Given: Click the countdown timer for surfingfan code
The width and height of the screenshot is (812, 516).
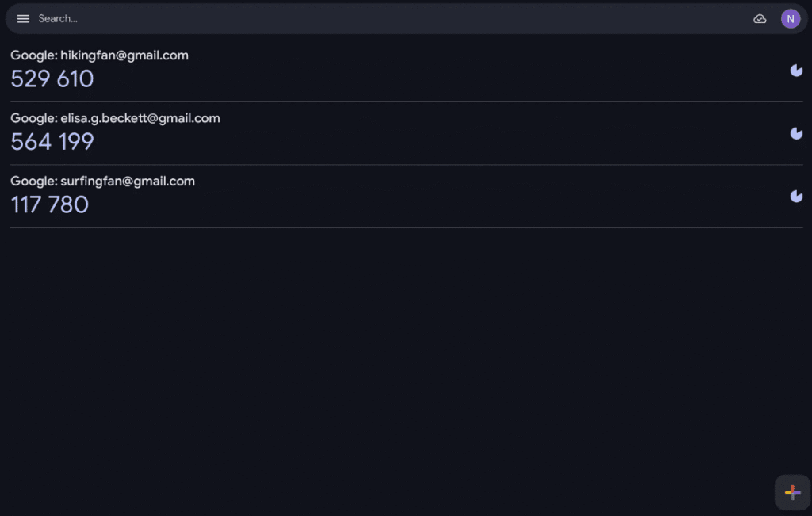Looking at the screenshot, I should [x=796, y=196].
